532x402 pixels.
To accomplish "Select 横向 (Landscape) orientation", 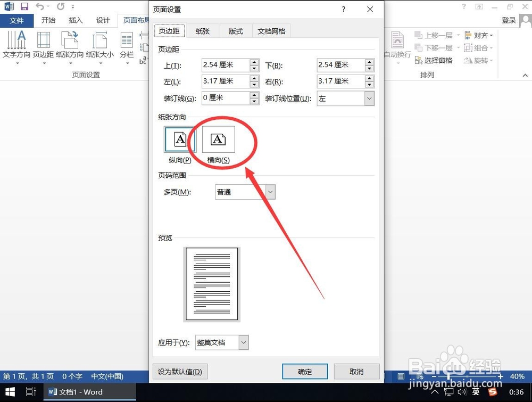I will pos(219,140).
